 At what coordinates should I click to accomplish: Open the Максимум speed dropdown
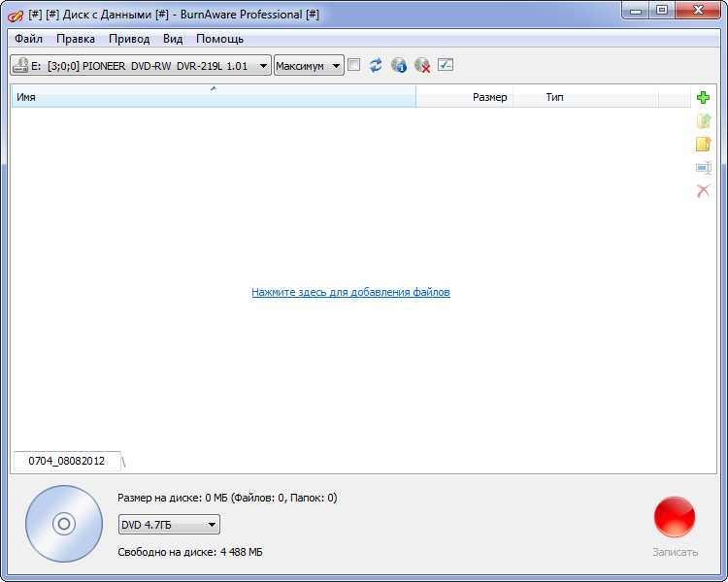pos(309,65)
